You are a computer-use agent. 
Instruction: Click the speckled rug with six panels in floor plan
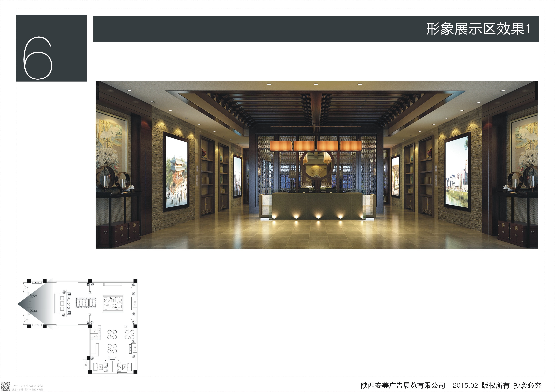point(86,303)
